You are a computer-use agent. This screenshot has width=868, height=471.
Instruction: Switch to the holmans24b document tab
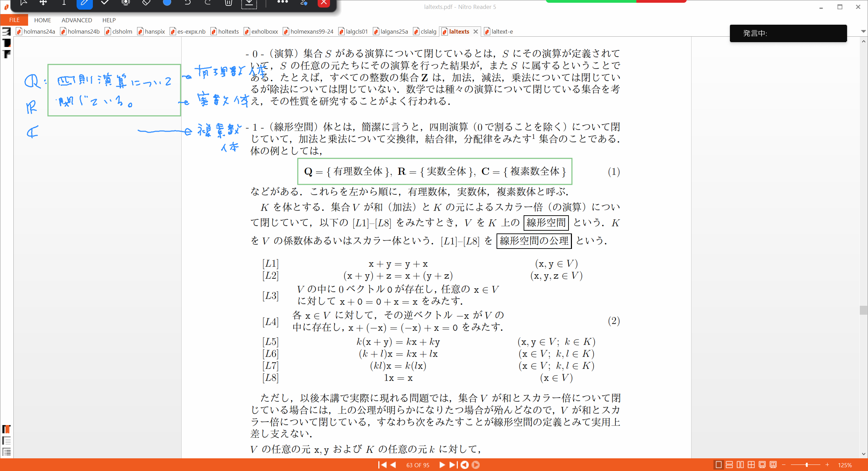point(80,32)
